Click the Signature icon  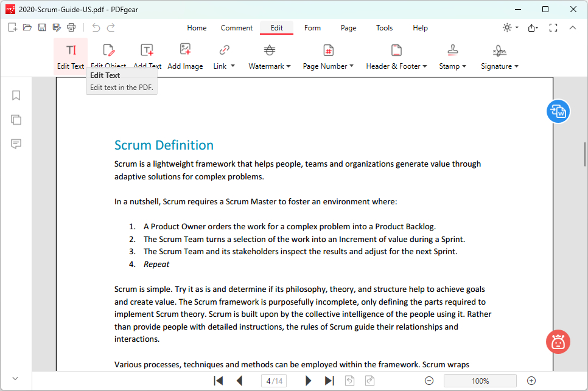tap(500, 50)
